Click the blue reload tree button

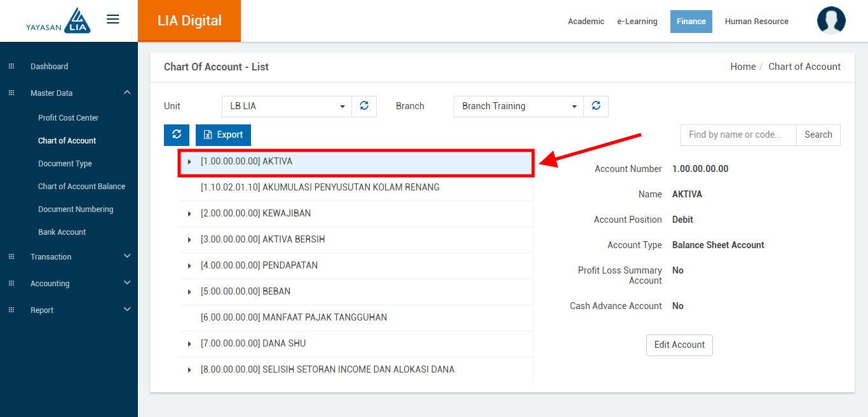click(177, 135)
